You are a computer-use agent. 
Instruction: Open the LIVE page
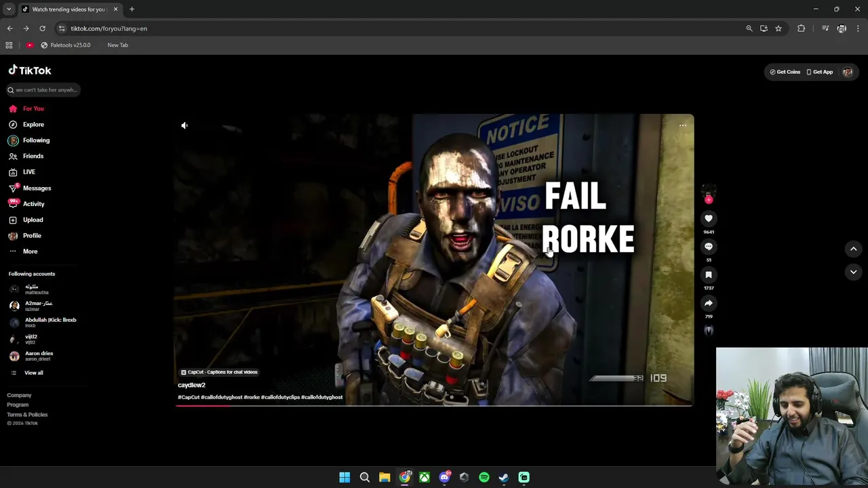click(24, 172)
